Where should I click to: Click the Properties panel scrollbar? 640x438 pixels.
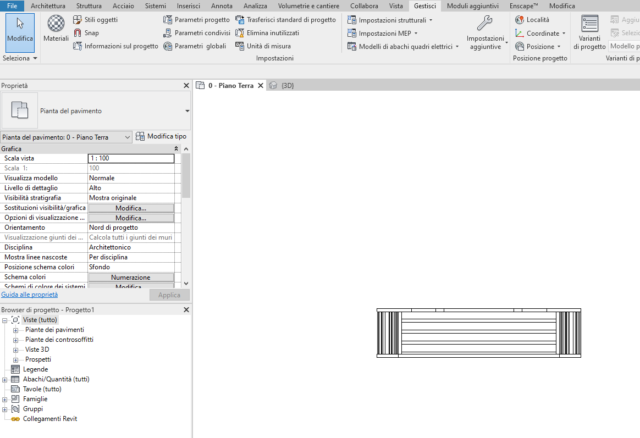click(x=186, y=176)
